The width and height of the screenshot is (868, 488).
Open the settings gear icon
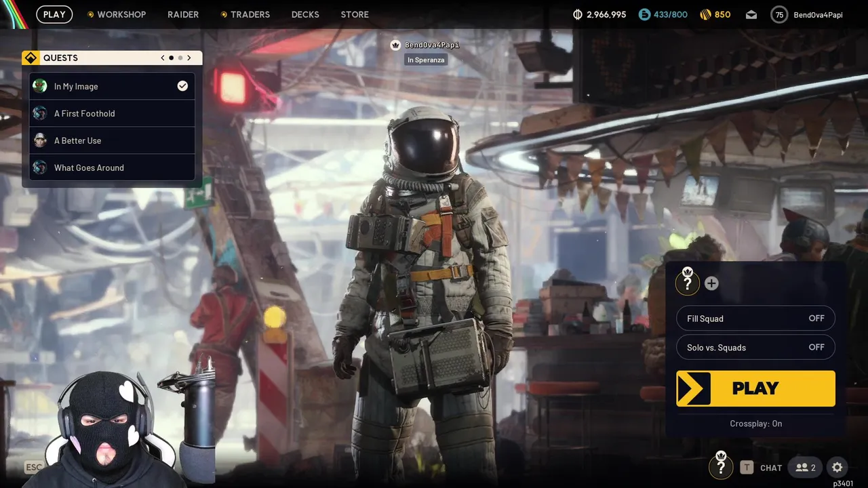click(x=837, y=467)
